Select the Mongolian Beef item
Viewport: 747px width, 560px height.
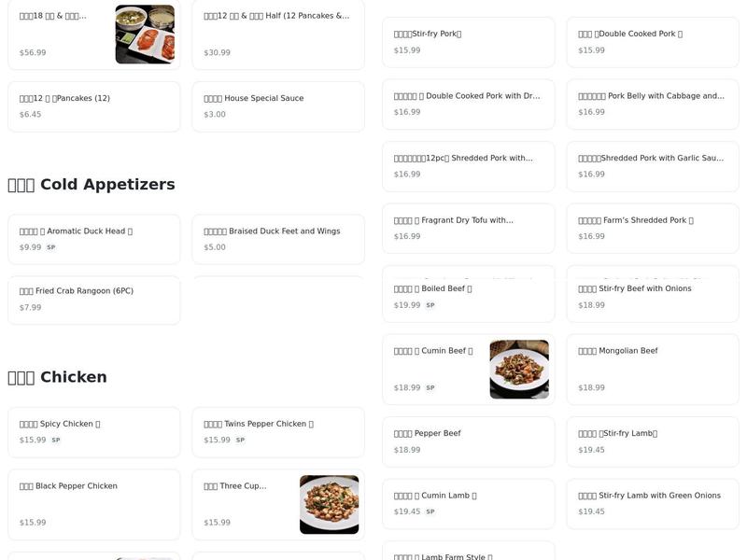[651, 369]
